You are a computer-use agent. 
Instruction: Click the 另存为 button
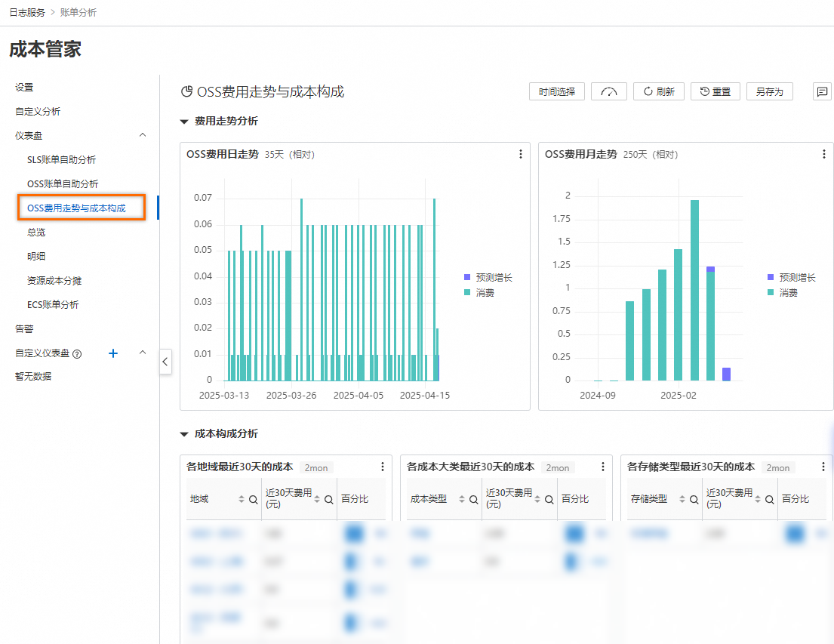tap(770, 91)
